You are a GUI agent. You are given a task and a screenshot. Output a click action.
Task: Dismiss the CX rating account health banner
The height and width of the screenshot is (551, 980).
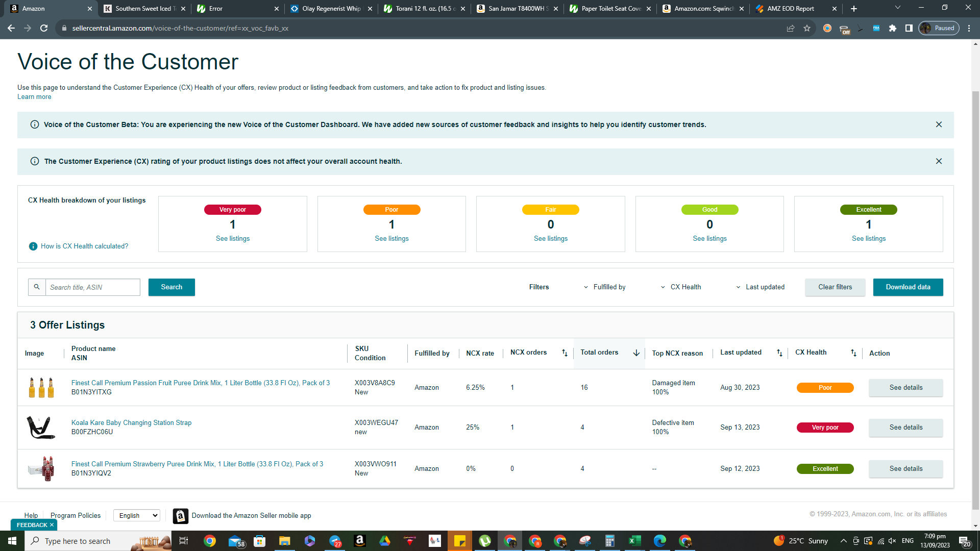[x=939, y=161]
